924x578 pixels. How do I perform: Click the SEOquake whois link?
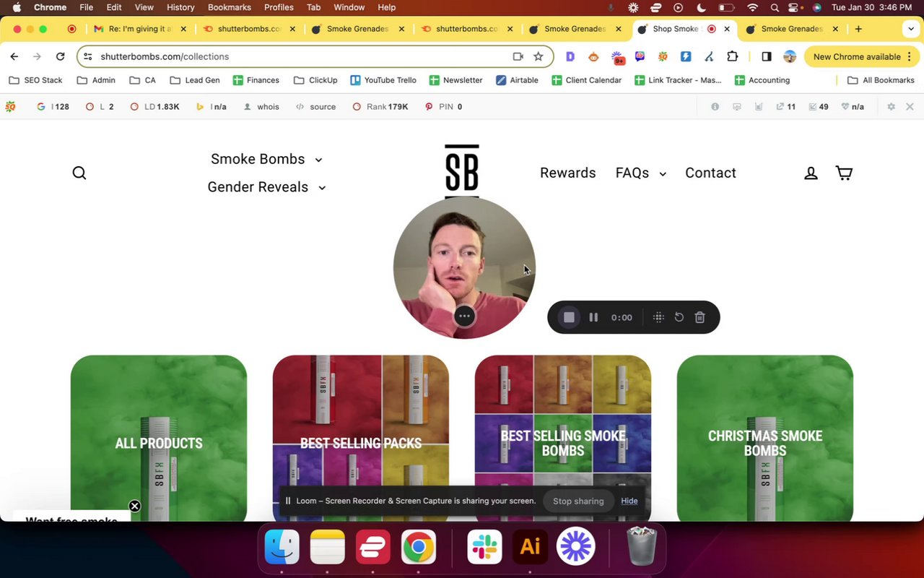tap(262, 106)
